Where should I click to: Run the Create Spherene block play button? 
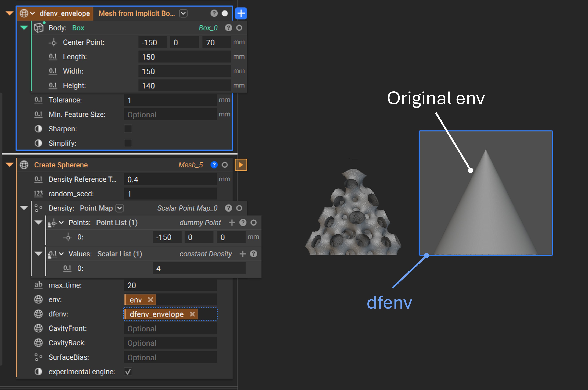pyautogui.click(x=241, y=165)
